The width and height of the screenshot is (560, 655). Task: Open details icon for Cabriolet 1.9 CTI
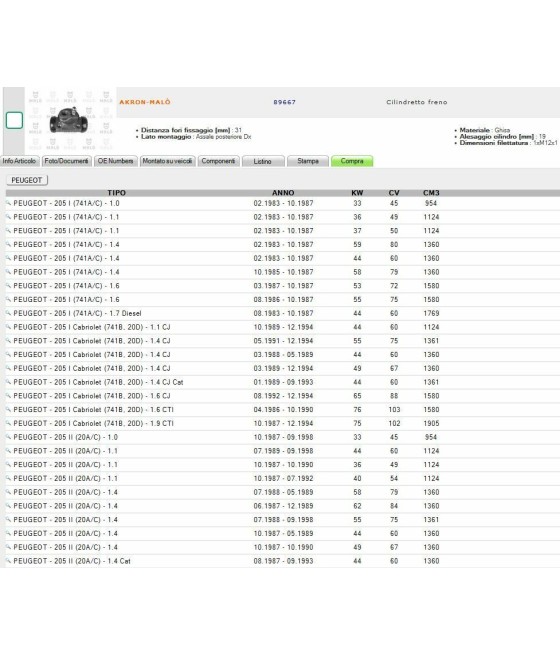(8, 423)
